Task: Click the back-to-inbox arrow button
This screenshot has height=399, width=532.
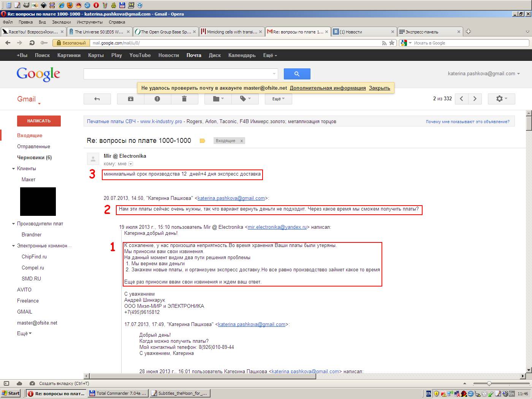Action: pyautogui.click(x=97, y=99)
